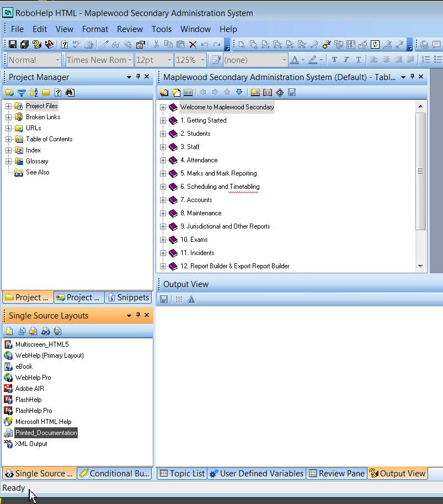This screenshot has width=443, height=504.
Task: Open the (none) dropdown in formatting bar
Action: (284, 60)
